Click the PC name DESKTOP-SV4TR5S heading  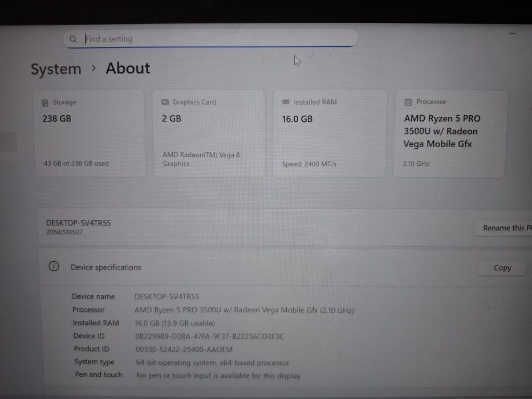coord(78,223)
